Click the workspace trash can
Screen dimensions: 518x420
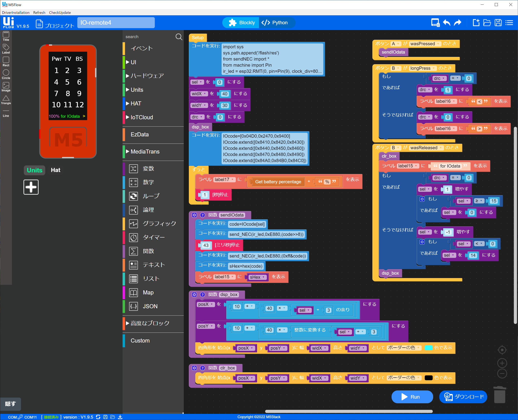(500, 395)
